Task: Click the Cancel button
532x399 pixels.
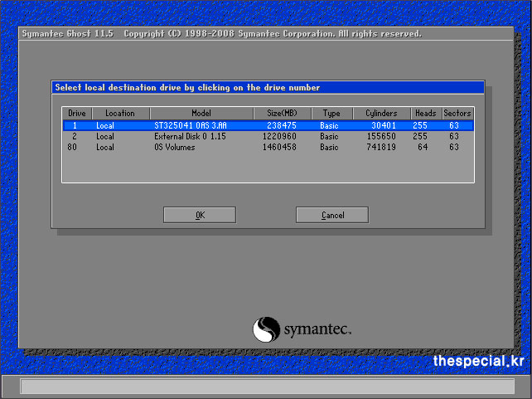Action: tap(332, 215)
